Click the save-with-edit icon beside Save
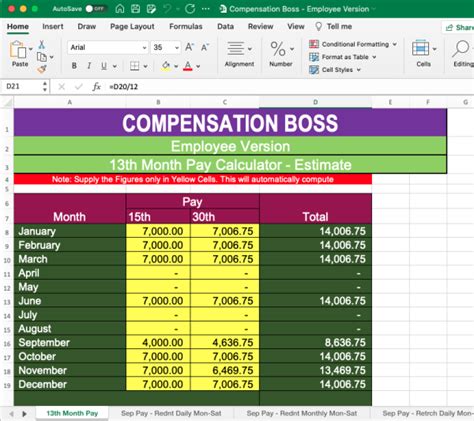Image resolution: width=474 pixels, height=421 pixels. point(151,9)
